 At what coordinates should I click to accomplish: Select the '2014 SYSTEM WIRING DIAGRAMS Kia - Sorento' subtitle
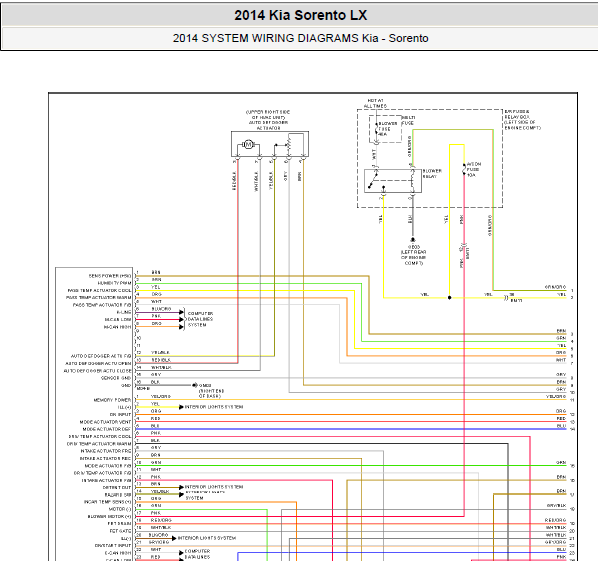[x=301, y=38]
